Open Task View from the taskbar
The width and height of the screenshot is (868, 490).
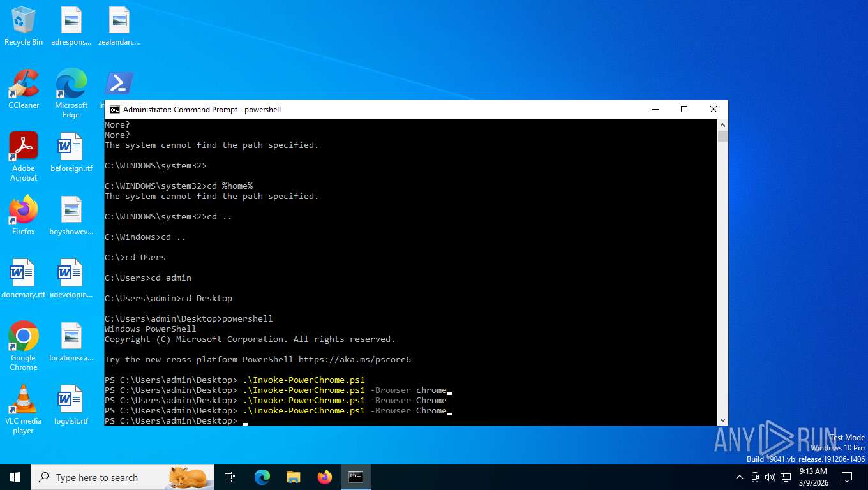point(230,477)
